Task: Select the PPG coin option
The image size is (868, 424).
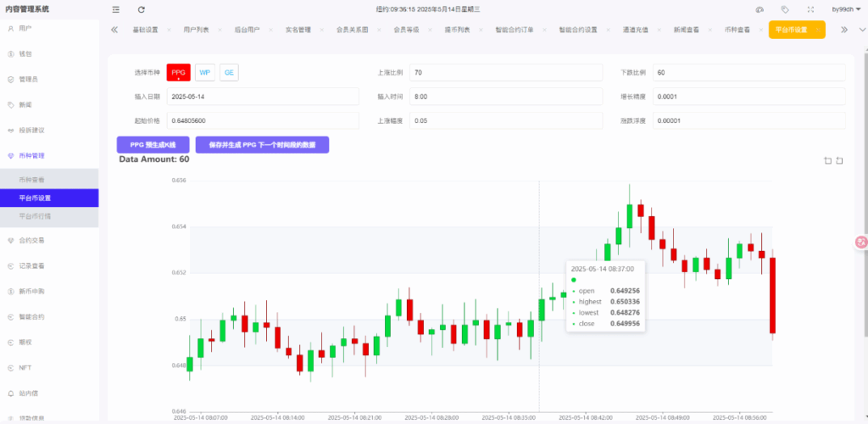Action: 178,73
